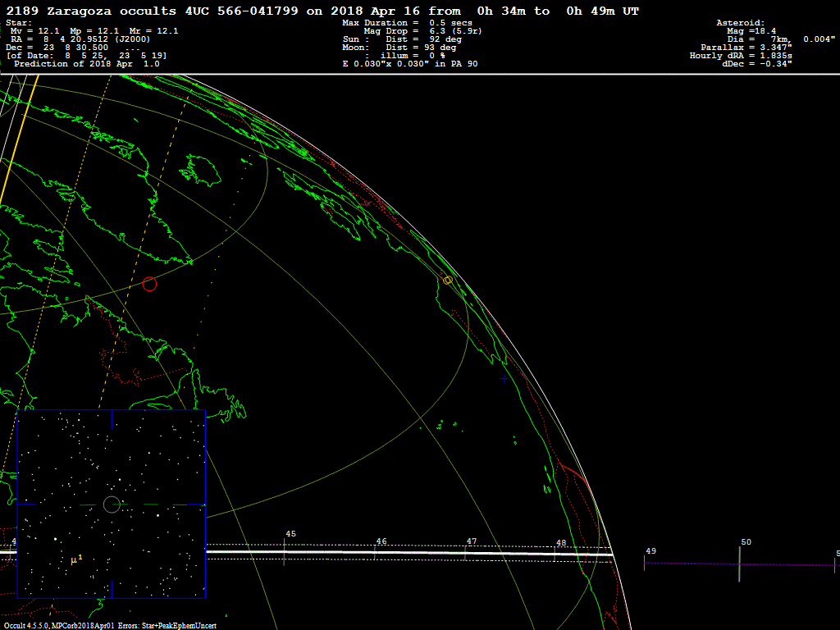Select the 49 minute marker past Earth's limb
The width and height of the screenshot is (840, 630).
point(645,563)
